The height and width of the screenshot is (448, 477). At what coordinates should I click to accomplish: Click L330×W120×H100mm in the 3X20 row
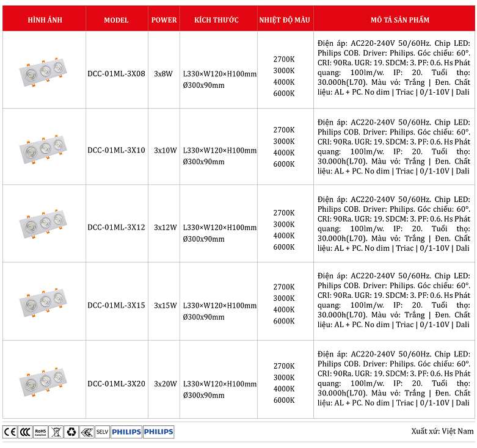tap(220, 384)
